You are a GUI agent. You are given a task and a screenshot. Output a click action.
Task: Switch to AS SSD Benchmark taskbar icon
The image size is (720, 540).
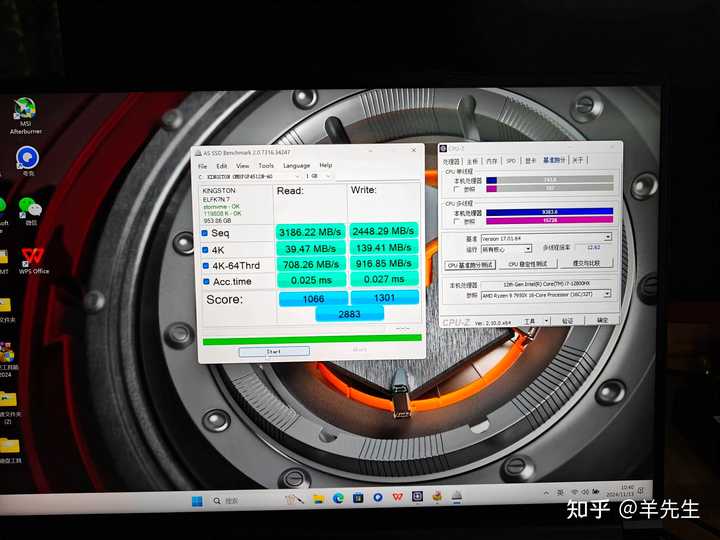coord(456,496)
